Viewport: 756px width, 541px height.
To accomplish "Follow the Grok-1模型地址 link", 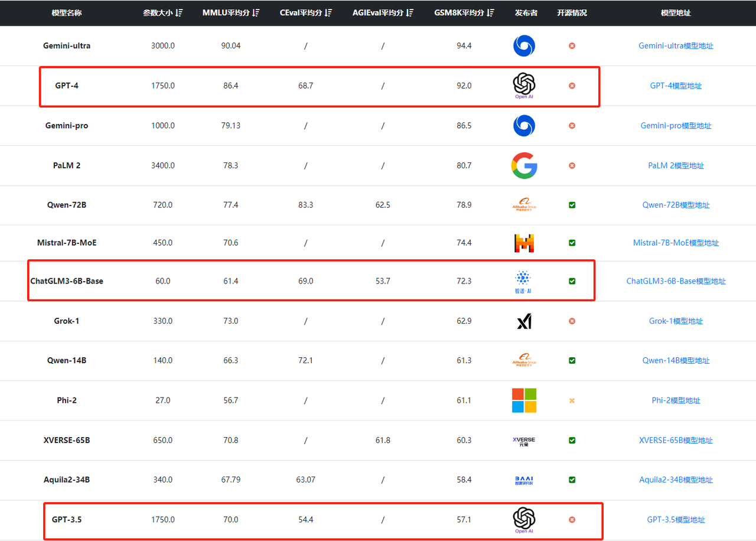I will [676, 321].
